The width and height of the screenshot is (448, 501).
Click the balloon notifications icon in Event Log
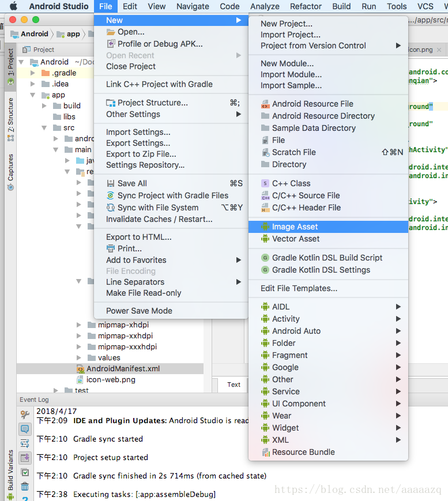[25, 429]
